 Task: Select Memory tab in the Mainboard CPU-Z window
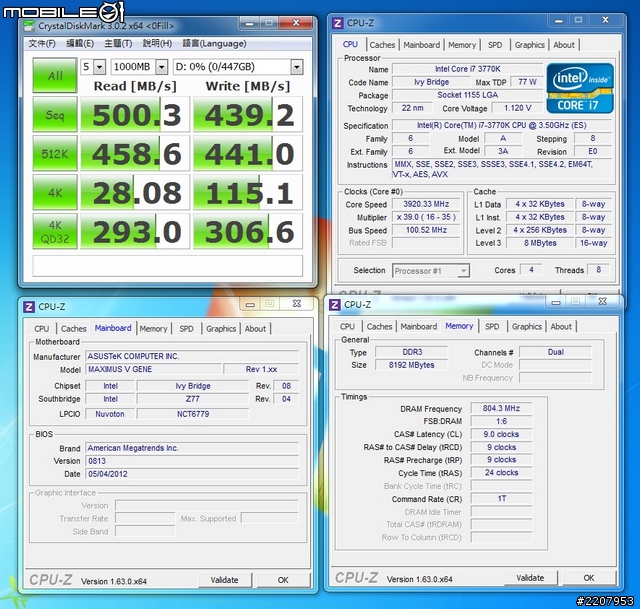coord(153,329)
